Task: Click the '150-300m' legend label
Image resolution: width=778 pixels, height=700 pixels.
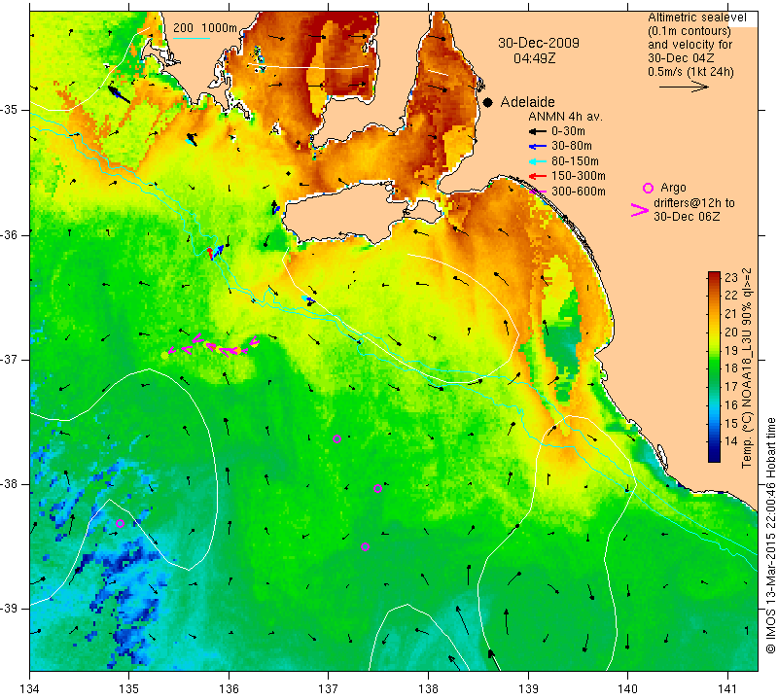Action: (x=579, y=176)
